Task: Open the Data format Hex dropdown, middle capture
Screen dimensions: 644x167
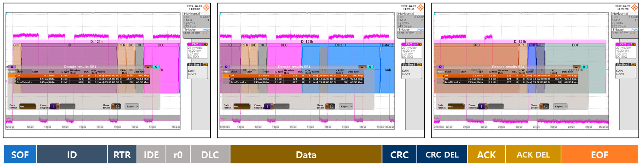Action: (242, 107)
